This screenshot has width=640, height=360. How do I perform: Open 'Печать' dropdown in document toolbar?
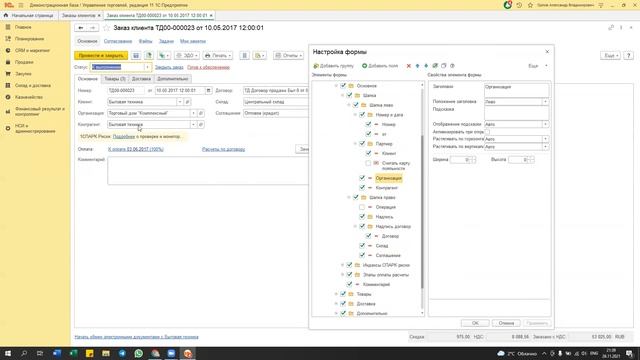218,55
